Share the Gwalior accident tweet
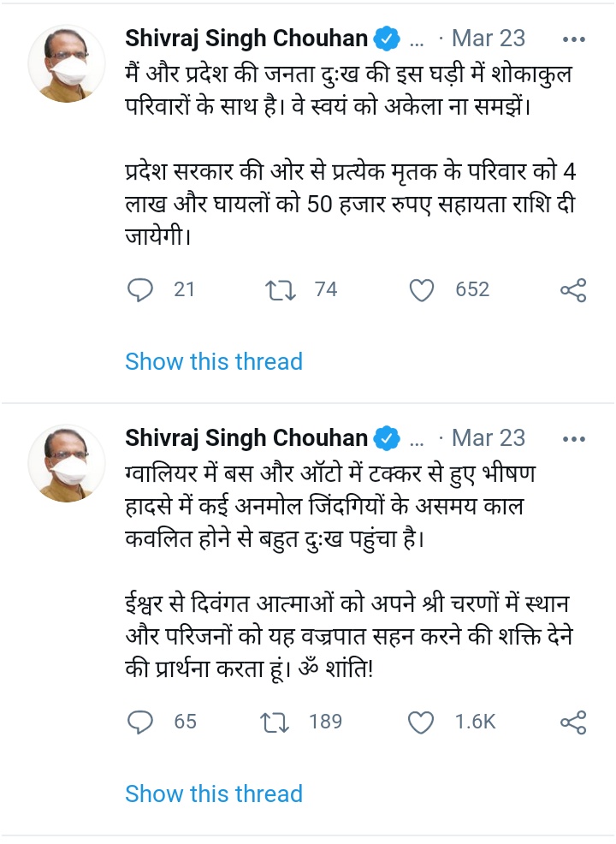 [x=572, y=722]
